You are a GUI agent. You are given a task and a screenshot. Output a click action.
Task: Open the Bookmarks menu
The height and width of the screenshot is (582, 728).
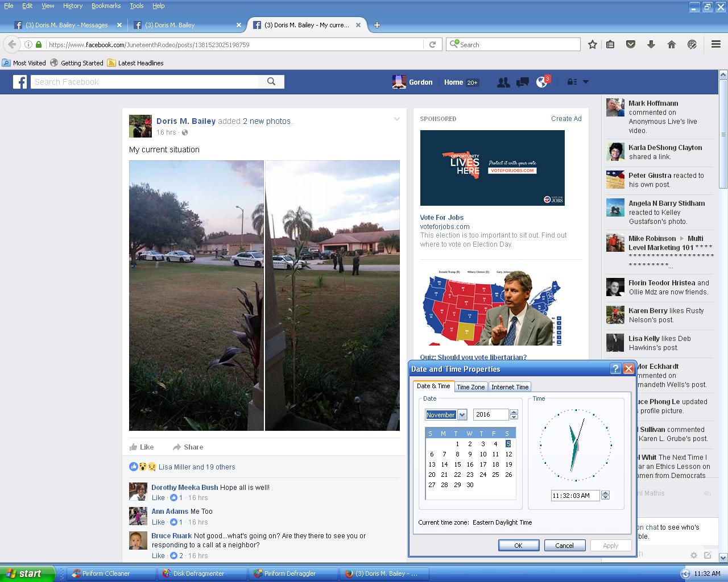pyautogui.click(x=106, y=6)
